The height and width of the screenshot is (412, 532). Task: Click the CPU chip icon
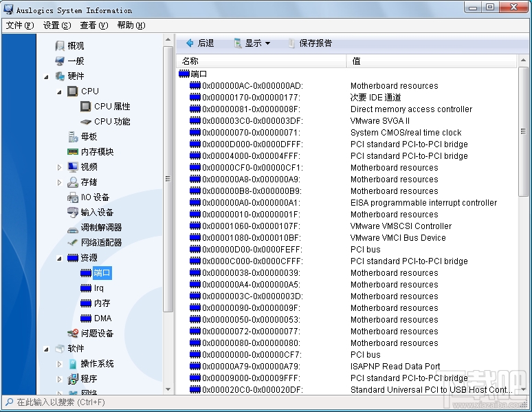pyautogui.click(x=73, y=91)
